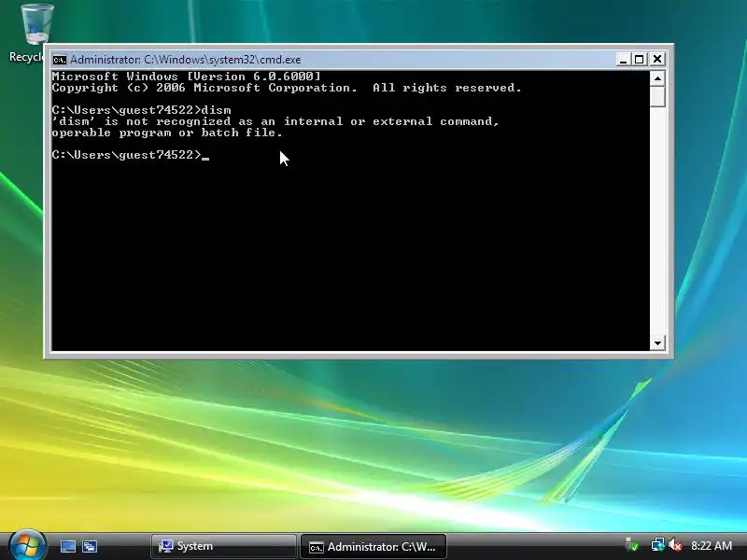The image size is (747, 560).
Task: Minimize the command prompt window
Action: pos(623,59)
